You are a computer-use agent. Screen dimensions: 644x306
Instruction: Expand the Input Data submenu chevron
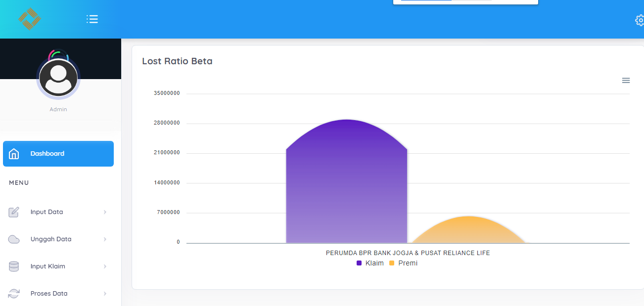click(x=105, y=212)
